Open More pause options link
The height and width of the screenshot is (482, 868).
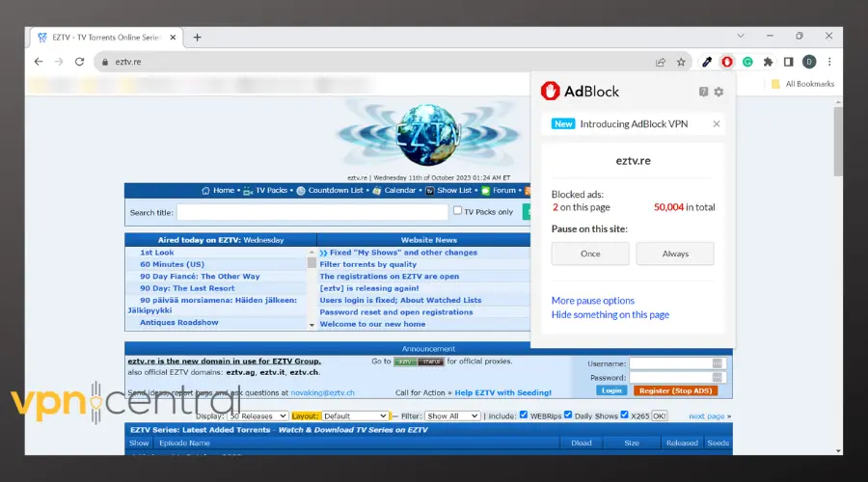pyautogui.click(x=593, y=301)
